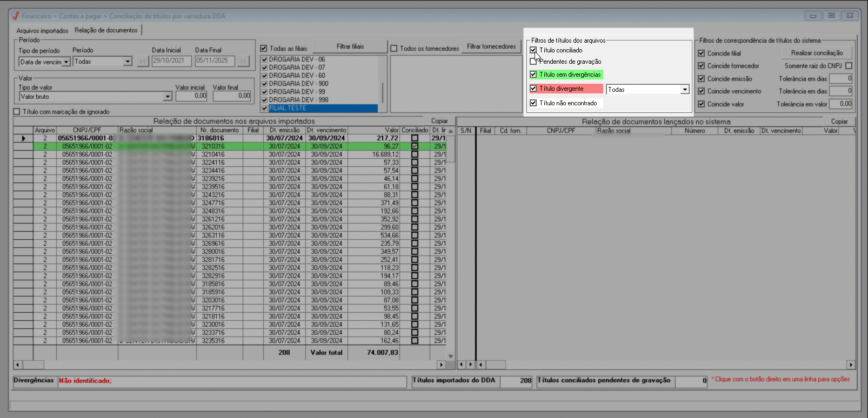Click scroll-up arrow of imported documents grid

pos(451,131)
